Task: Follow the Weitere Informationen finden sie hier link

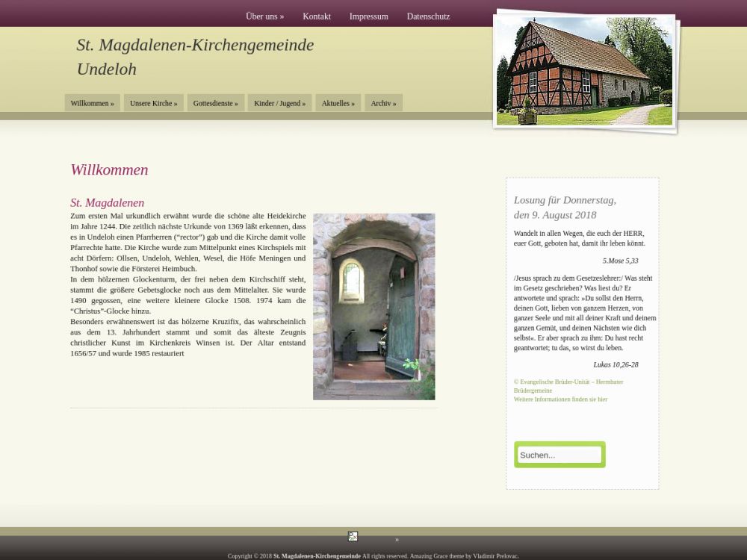Action: pos(560,399)
